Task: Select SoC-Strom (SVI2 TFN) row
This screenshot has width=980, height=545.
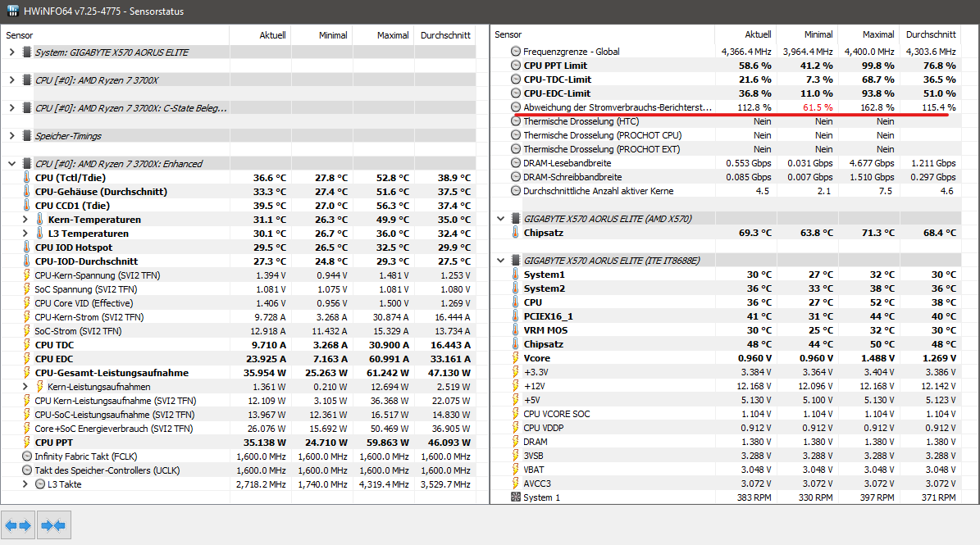Action: (239, 331)
